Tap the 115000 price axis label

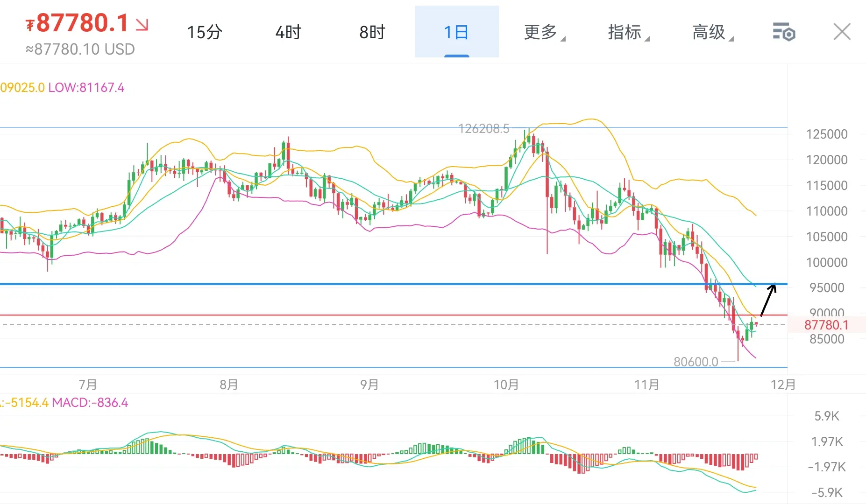point(827,186)
